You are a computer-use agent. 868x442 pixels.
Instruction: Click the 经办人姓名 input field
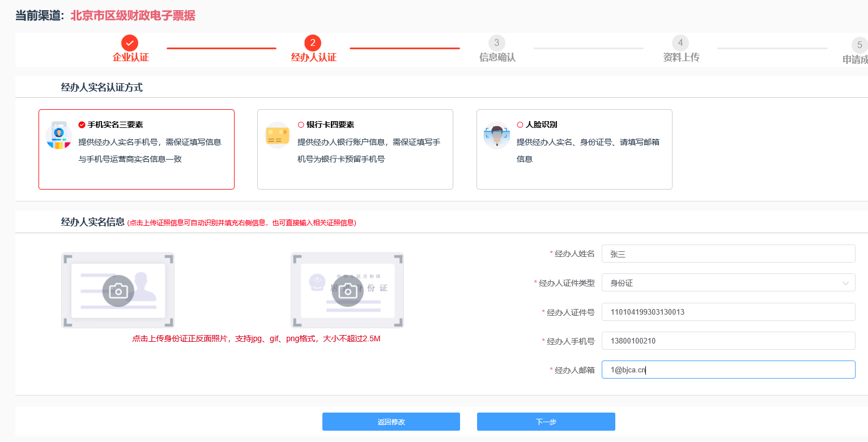pos(727,254)
